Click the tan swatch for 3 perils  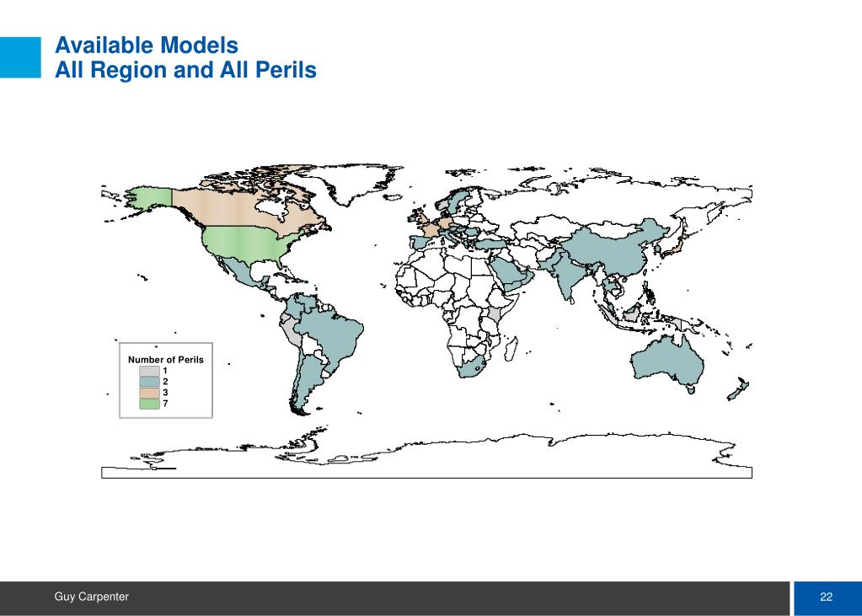(x=149, y=393)
